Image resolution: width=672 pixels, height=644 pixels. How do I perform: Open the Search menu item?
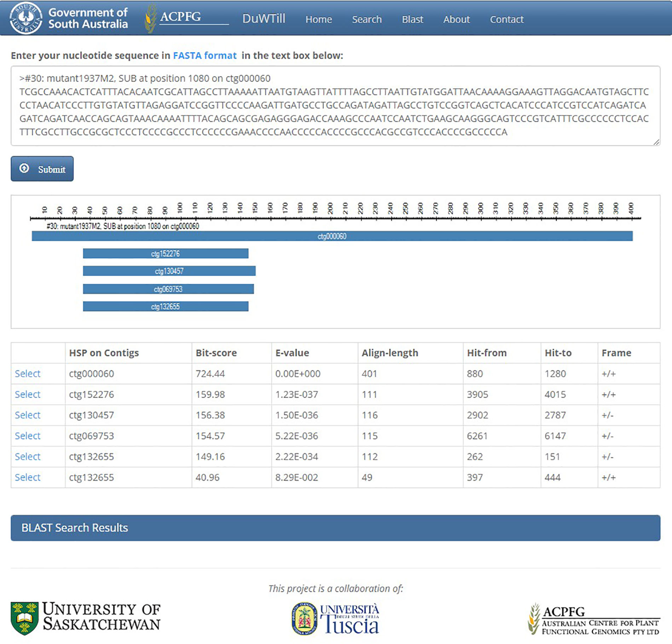pyautogui.click(x=367, y=19)
